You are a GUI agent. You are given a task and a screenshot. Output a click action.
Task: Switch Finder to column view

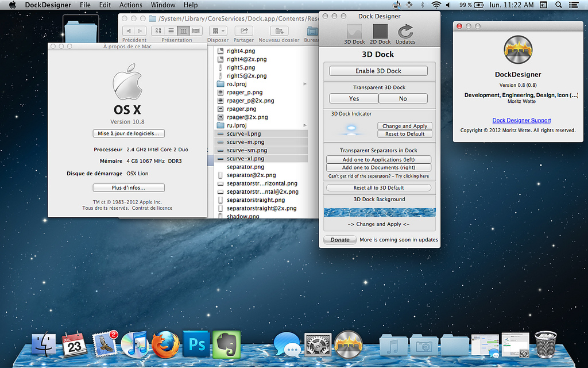(183, 31)
